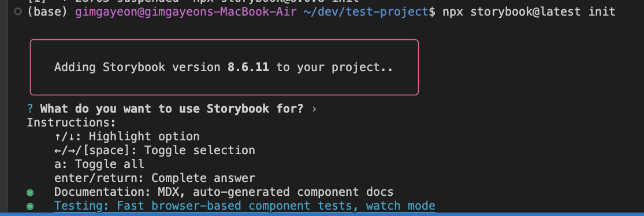Click the blue status bar at the bottom
Screen dimensions: 644x216
[322, 214]
